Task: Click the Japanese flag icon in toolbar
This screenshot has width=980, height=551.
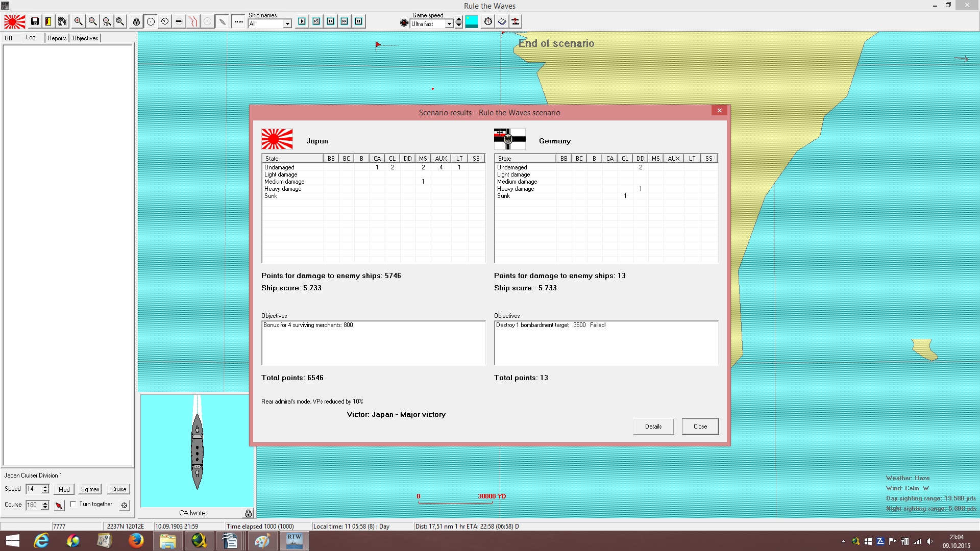Action: (x=15, y=21)
